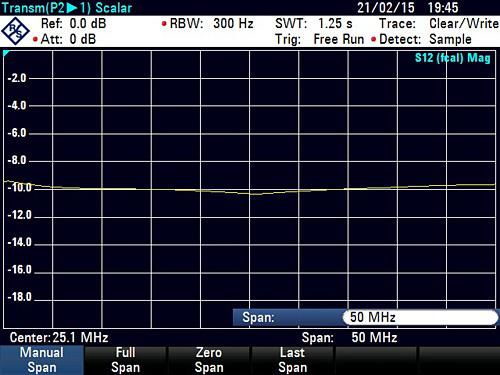Click the Trig: Free Run setting

(x=319, y=39)
